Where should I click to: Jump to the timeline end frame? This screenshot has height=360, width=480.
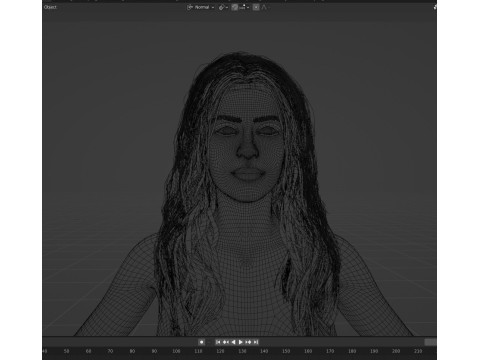click(x=256, y=342)
